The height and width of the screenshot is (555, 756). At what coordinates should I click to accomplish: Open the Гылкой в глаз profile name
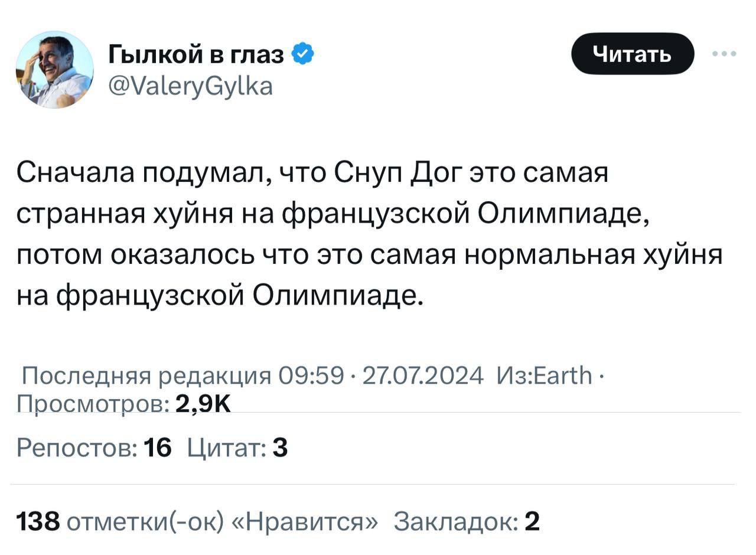click(196, 55)
